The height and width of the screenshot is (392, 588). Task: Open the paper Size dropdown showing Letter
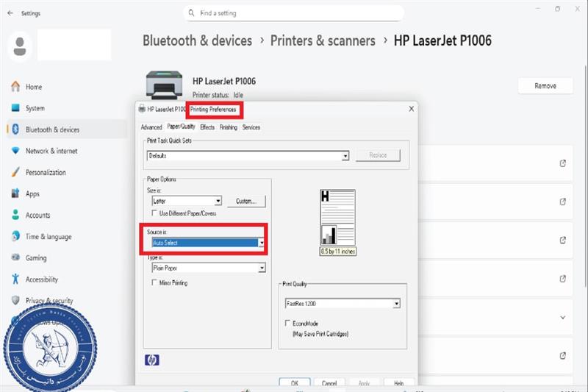click(218, 201)
